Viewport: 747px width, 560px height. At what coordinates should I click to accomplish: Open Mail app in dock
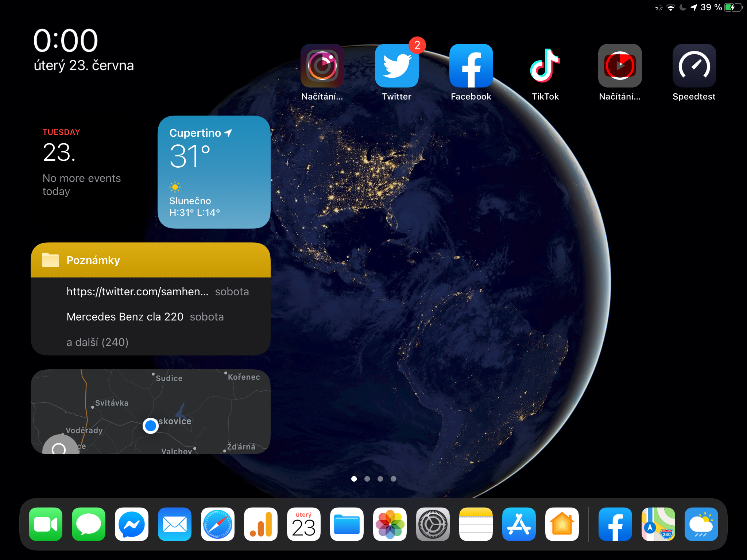175,524
